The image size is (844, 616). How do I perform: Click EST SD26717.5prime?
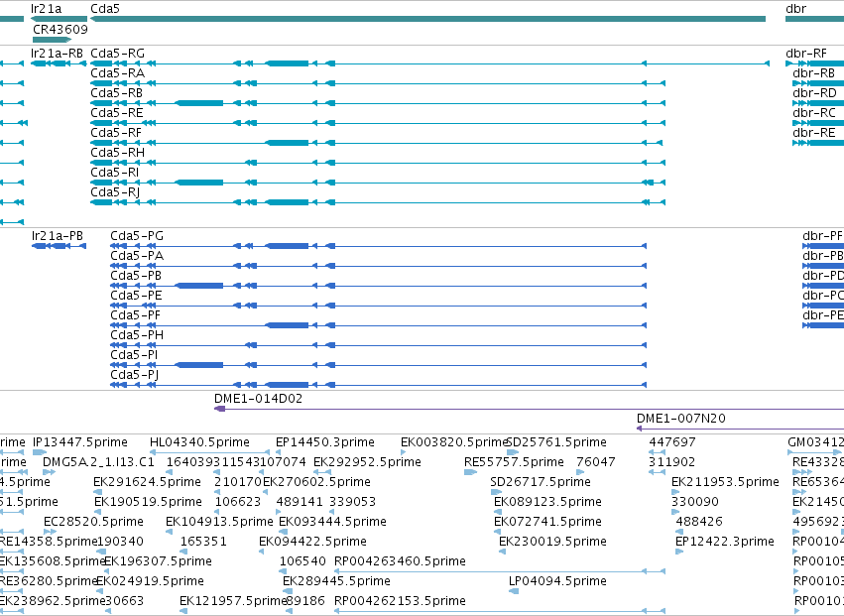(541, 482)
